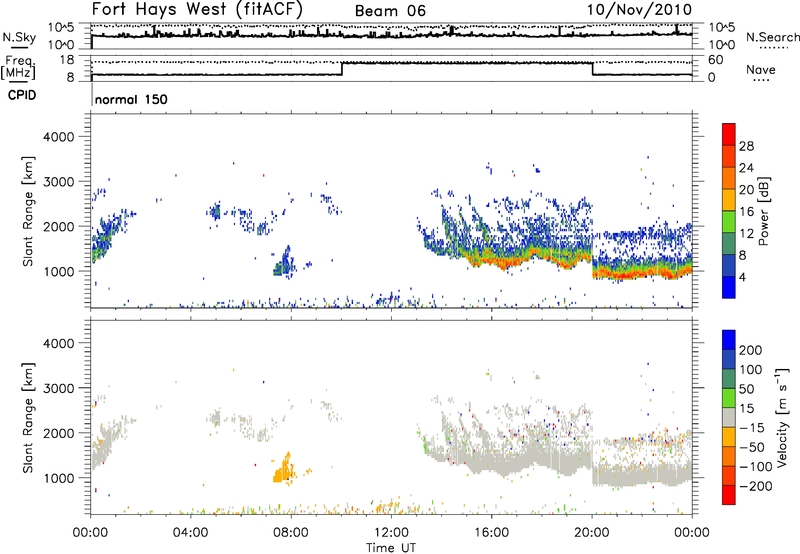Screen dimensions: 800x554
Task: Click the velocity panel 'Slant Range [km]' label
Action: coord(28,418)
